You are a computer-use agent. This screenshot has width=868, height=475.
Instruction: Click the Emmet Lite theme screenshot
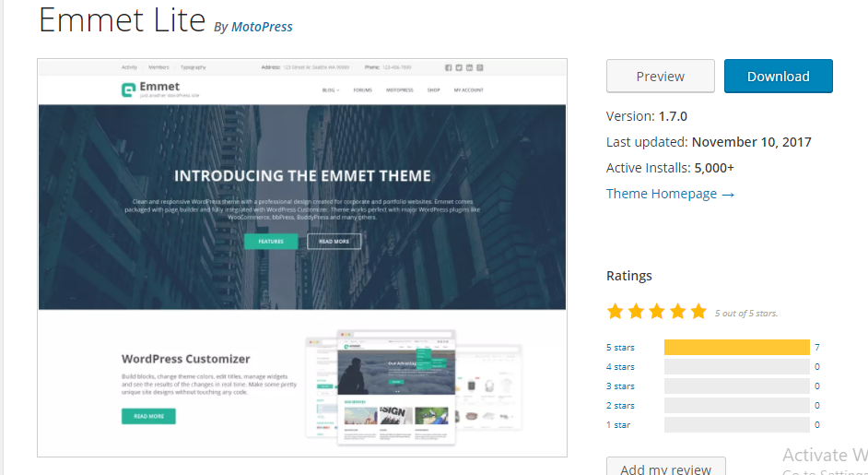tap(302, 257)
